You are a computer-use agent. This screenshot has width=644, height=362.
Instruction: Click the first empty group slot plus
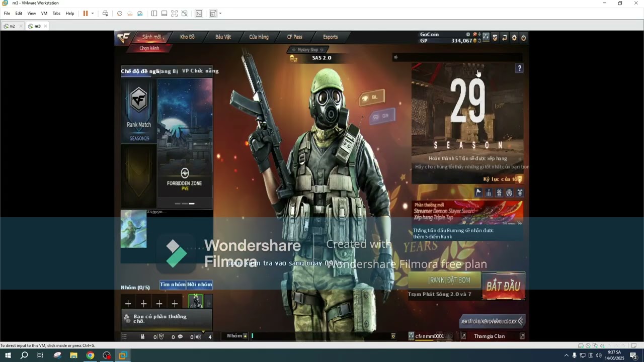128,304
